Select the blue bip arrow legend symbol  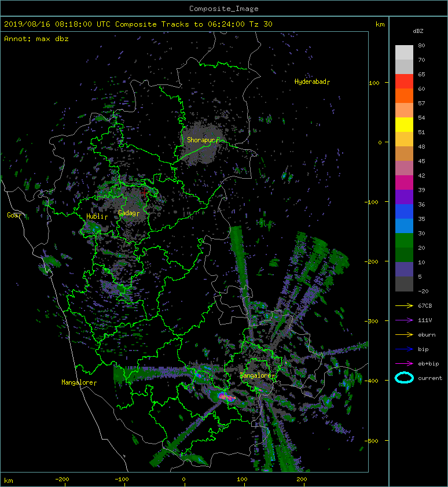404,349
